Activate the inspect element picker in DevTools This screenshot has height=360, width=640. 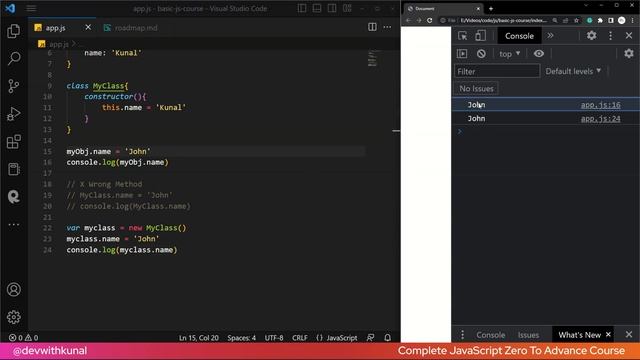coord(462,36)
